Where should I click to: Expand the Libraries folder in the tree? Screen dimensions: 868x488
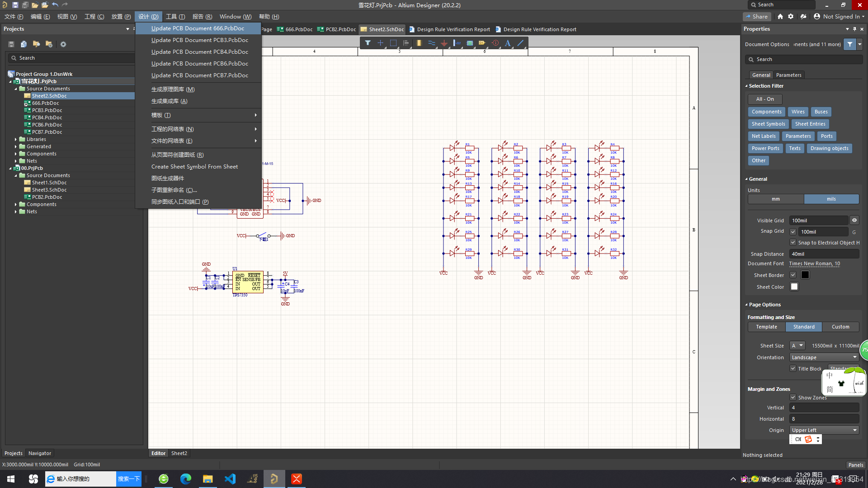click(16, 140)
